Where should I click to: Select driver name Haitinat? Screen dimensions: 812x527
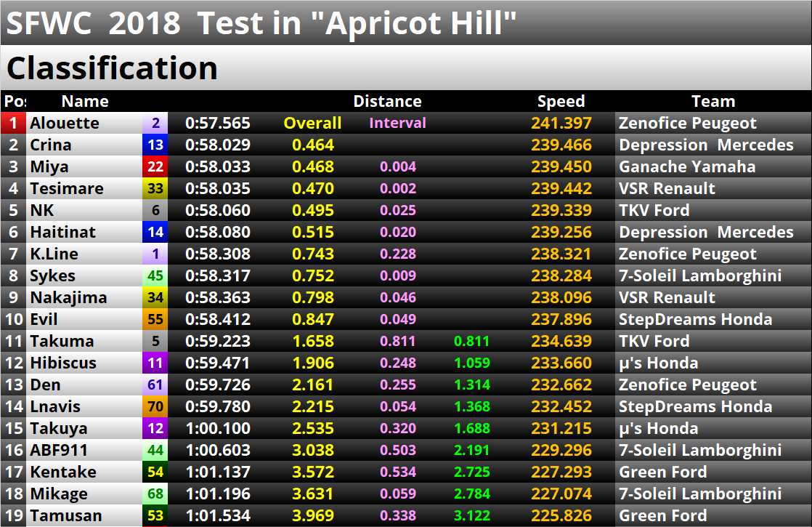coord(62,232)
